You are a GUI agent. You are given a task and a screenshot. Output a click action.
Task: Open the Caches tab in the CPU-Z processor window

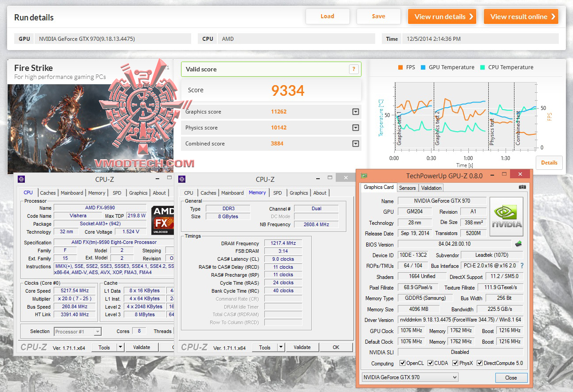click(48, 193)
